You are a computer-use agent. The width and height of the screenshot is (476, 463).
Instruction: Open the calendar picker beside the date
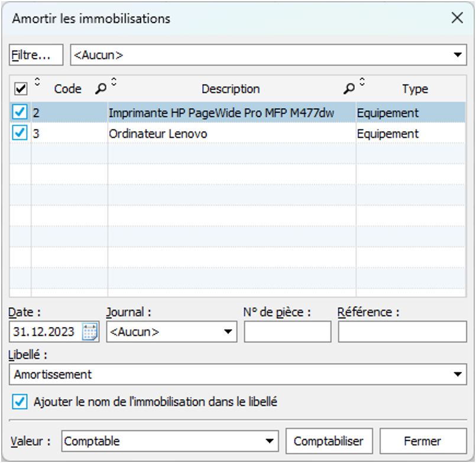[x=90, y=332]
